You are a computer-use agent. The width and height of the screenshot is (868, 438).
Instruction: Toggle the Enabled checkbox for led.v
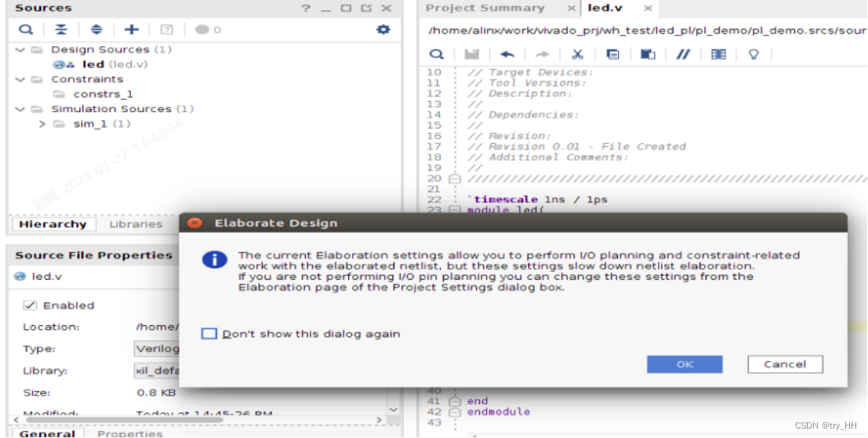coord(30,306)
